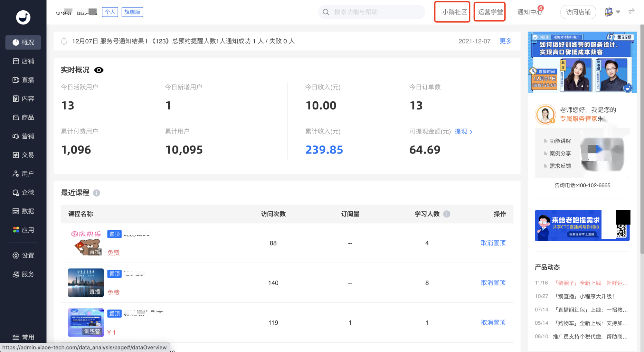The image size is (644, 352).
Task: Open the 推广员支持个税代缴 news item
Action: [x=591, y=337]
